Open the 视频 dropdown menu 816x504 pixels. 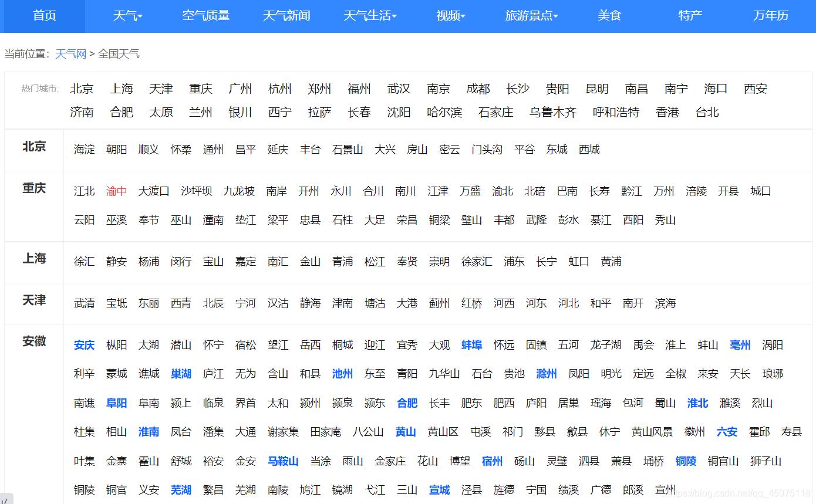450,16
